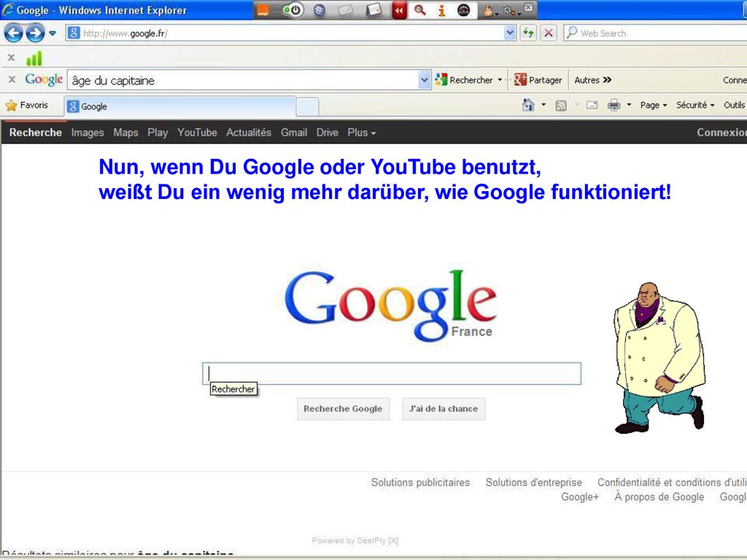Click the Partager Google+ button
The height and width of the screenshot is (560, 747).
tap(538, 80)
